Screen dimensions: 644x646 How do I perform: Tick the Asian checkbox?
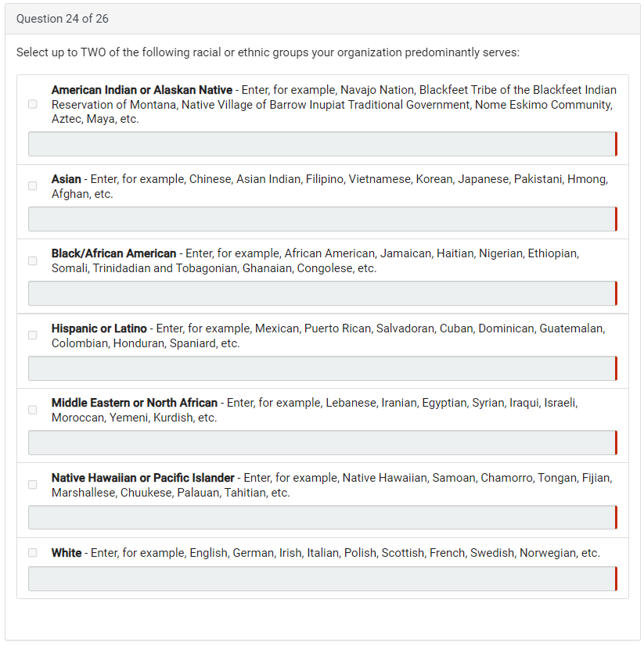click(32, 186)
